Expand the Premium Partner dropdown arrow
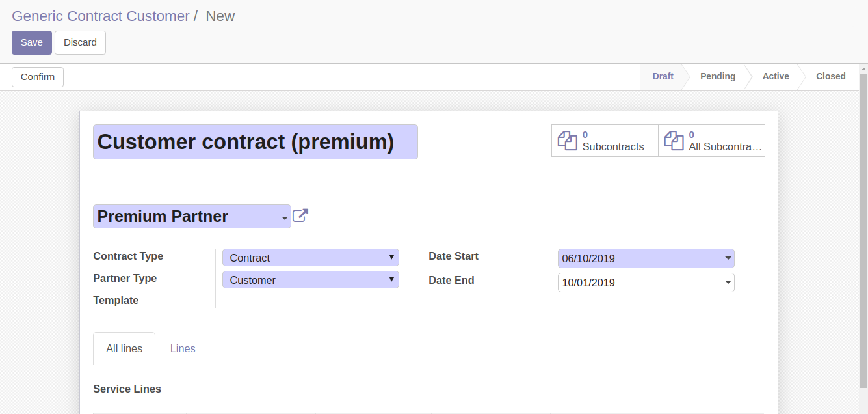This screenshot has width=868, height=414. point(285,218)
